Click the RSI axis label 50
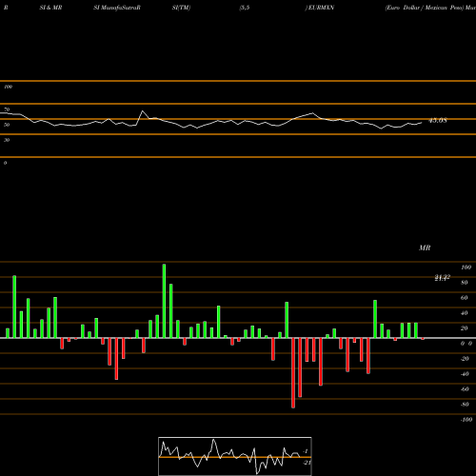Viewport: 476px width, 476px height. pos(7,125)
